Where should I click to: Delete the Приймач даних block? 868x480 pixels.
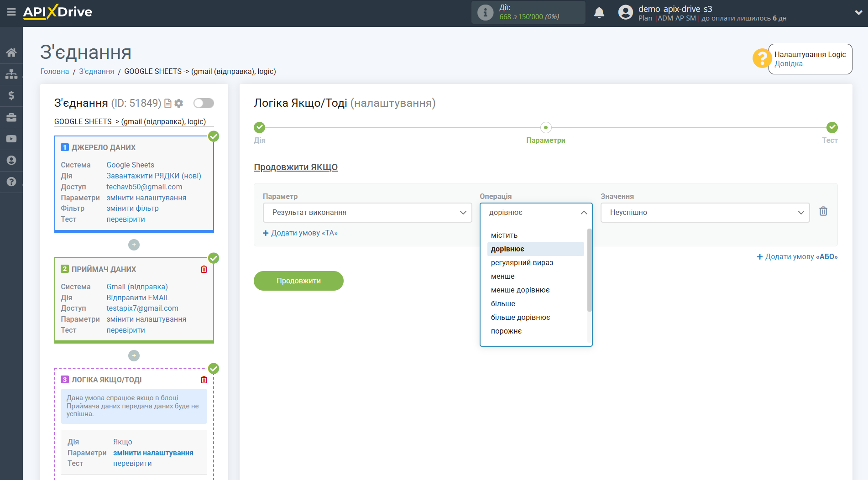pyautogui.click(x=204, y=269)
